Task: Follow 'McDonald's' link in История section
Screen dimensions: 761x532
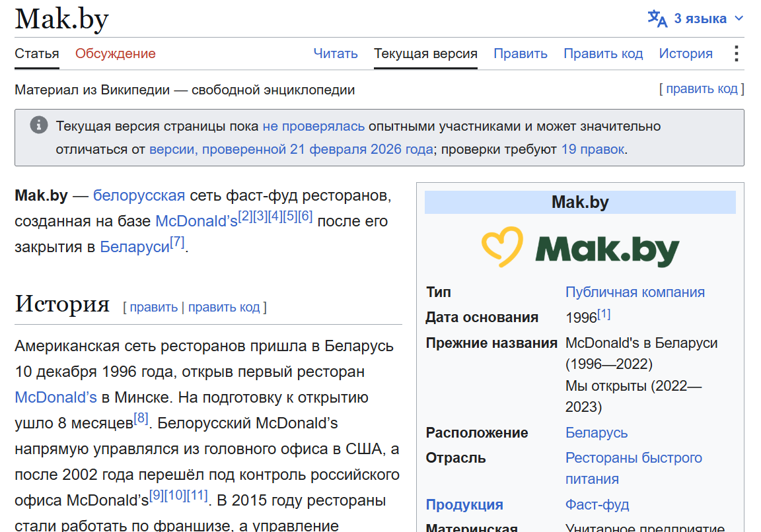Action: (x=55, y=397)
